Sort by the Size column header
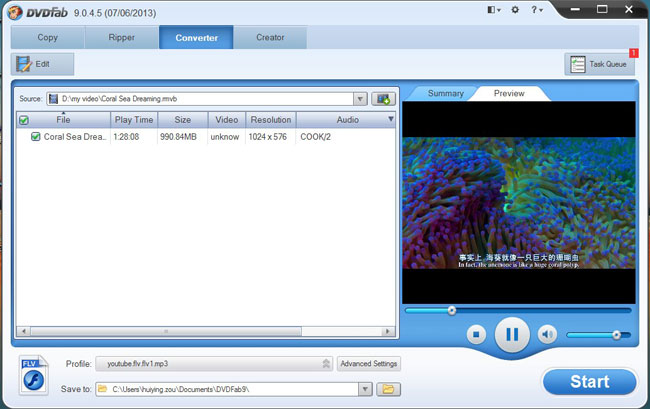The height and width of the screenshot is (409, 650). point(182,120)
